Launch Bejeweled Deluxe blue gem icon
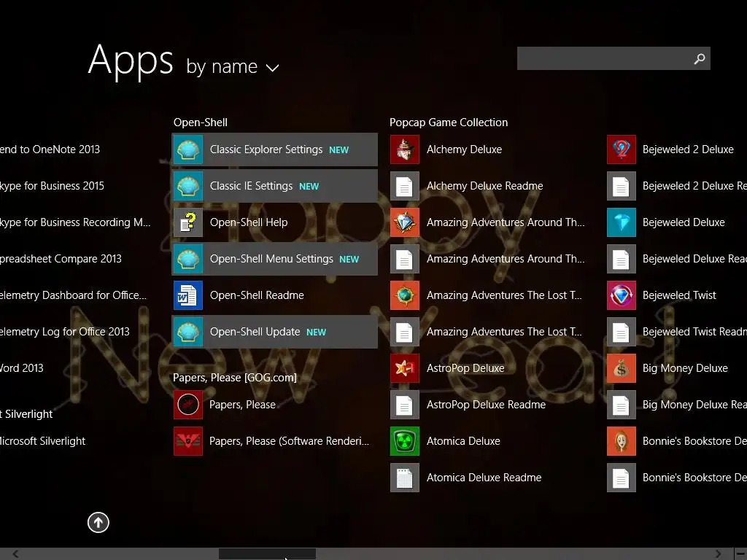This screenshot has width=747, height=560. pos(622,222)
